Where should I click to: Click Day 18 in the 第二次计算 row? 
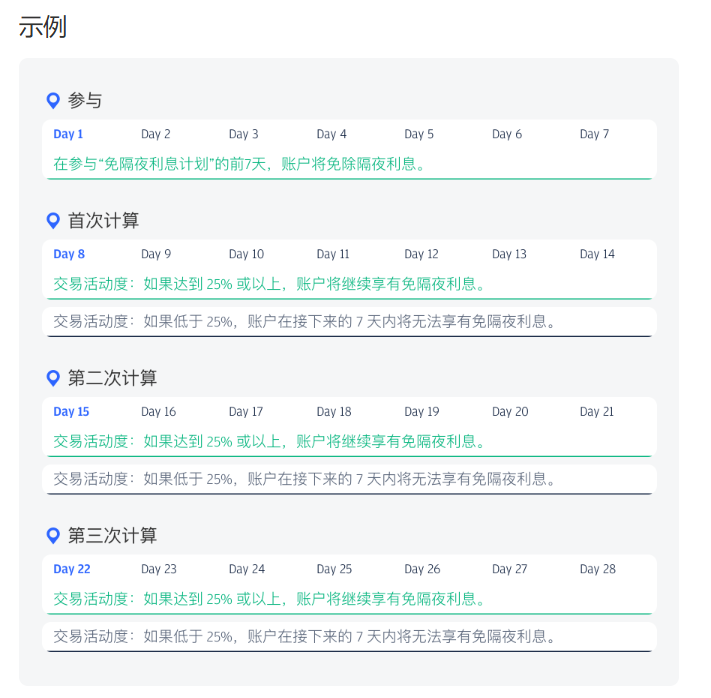(334, 412)
